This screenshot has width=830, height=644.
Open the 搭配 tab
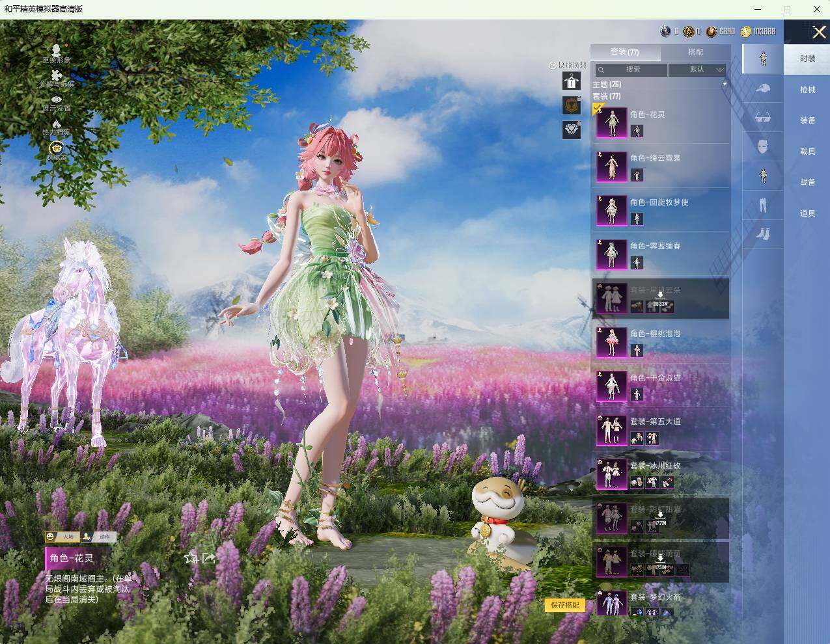(x=695, y=52)
